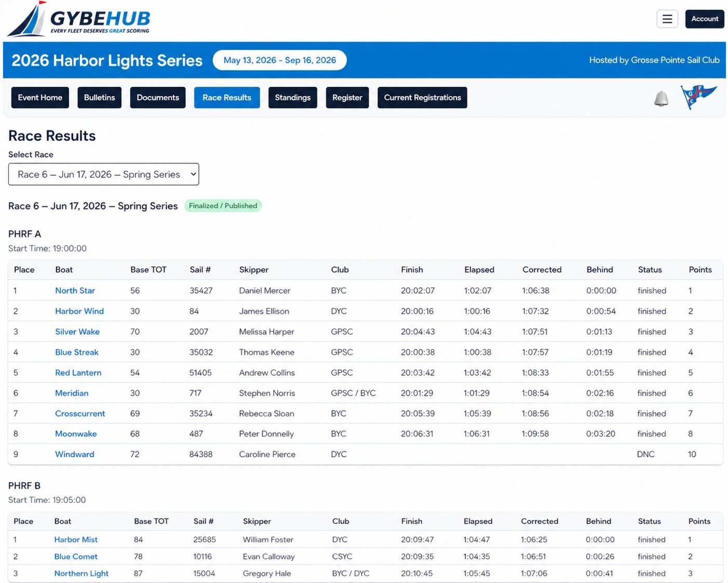Open the Northern Light boat link
The width and height of the screenshot is (728, 583).
click(82, 574)
